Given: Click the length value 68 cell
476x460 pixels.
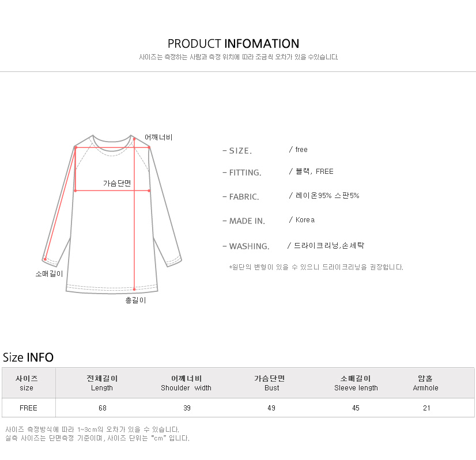Looking at the screenshot, I should click(103, 408).
